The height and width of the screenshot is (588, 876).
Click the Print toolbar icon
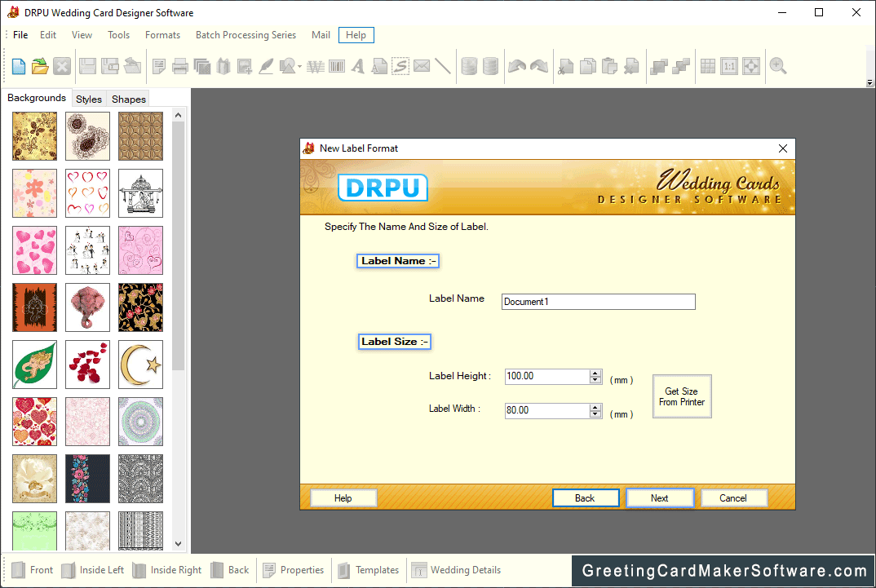pyautogui.click(x=180, y=66)
